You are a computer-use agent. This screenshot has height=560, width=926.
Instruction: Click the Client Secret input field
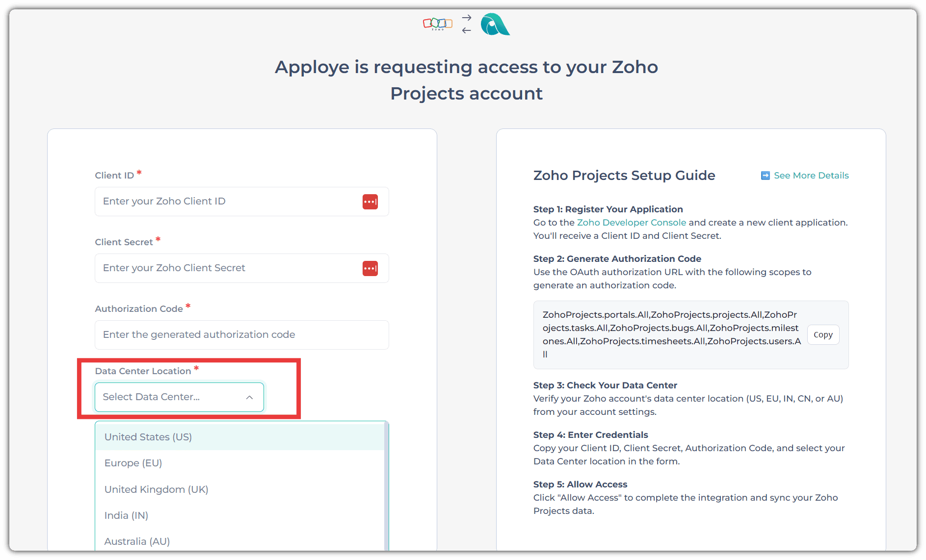226,268
